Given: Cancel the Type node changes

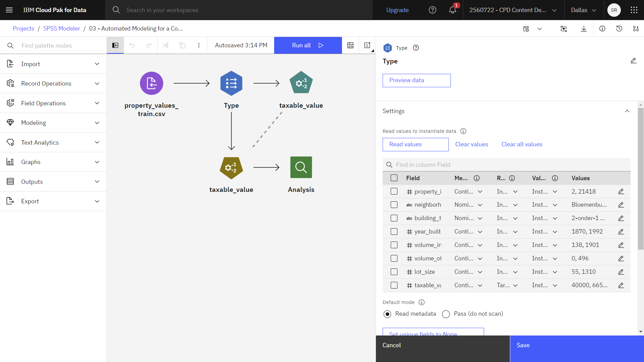Looking at the screenshot, I should [x=443, y=349].
